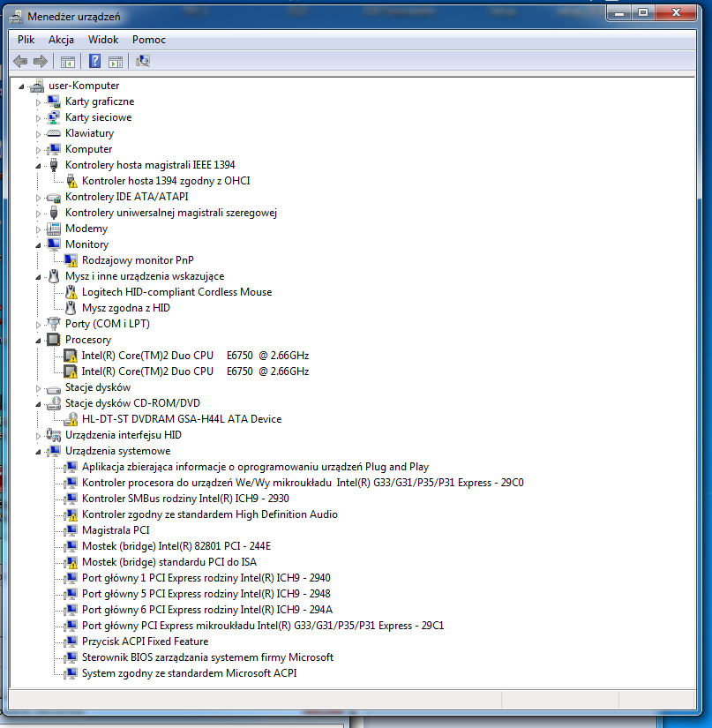Screen dimensions: 712x728
Task: Select Port główny 1 PCI Express ICH9 - 2940
Action: click(x=206, y=578)
